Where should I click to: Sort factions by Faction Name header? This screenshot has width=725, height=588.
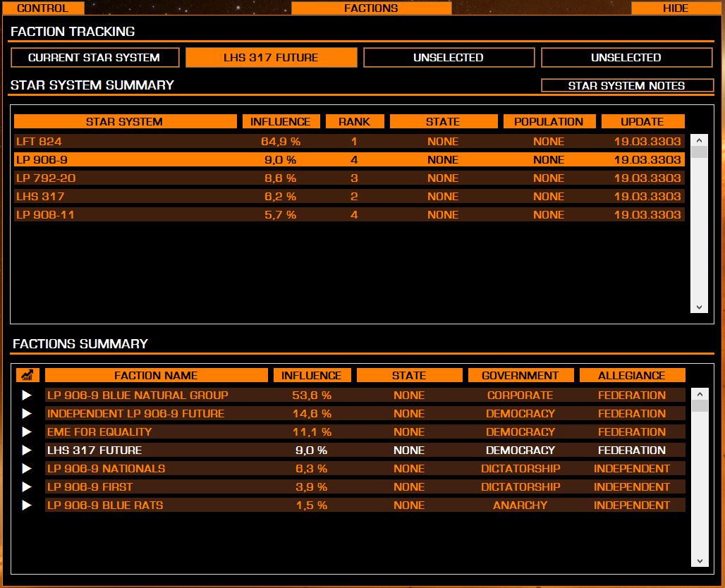157,375
